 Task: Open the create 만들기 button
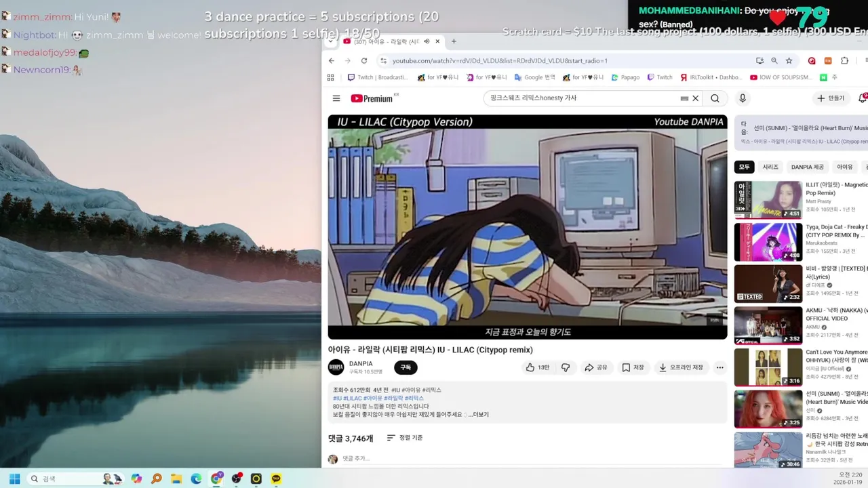click(831, 98)
